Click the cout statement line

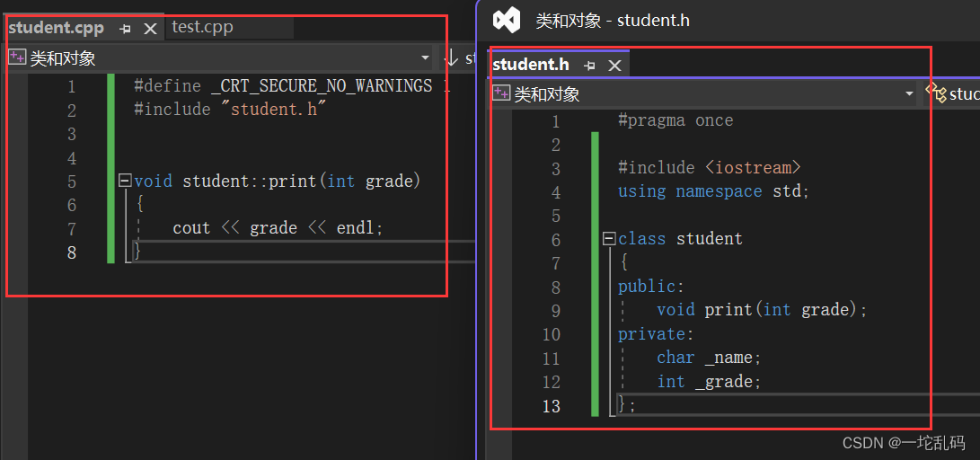click(x=278, y=228)
